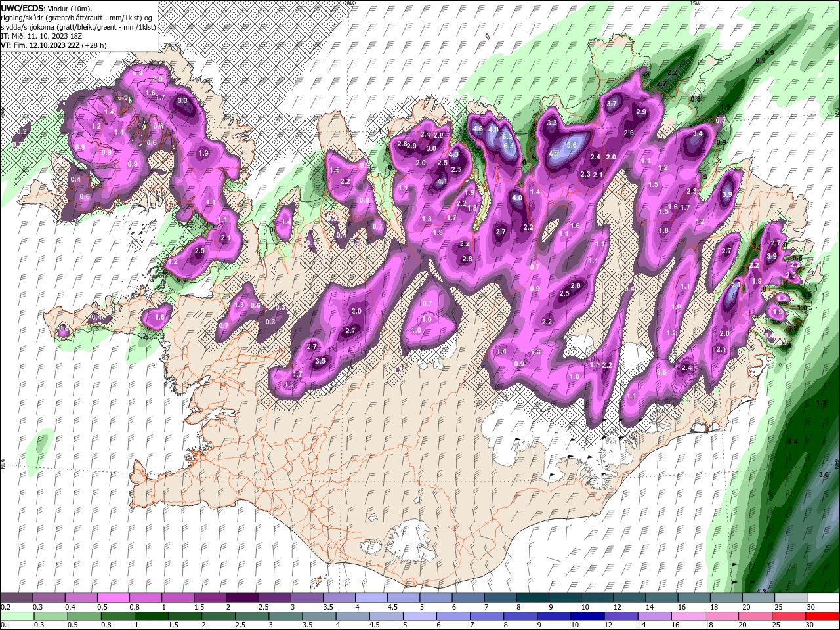Click the '3.4' precipitation value on the map
Viewport: 840px width, 630px height.
[x=698, y=133]
